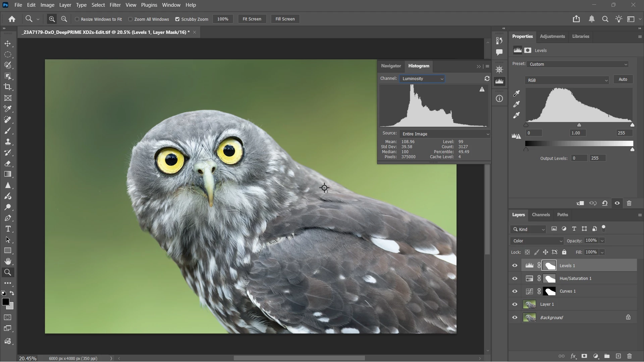Open the histogram Channel Luminosity dropdown
This screenshot has height=362, width=644.
[x=422, y=79]
